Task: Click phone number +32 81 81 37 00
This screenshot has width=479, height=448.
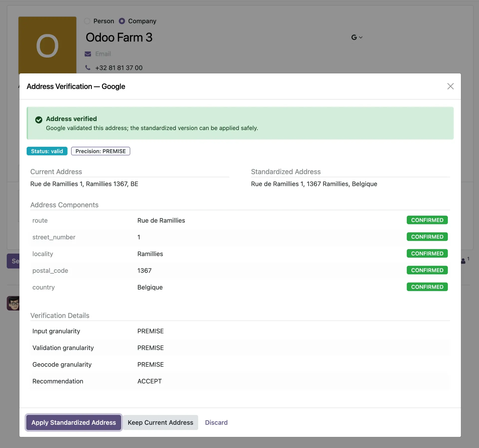Action: point(119,68)
